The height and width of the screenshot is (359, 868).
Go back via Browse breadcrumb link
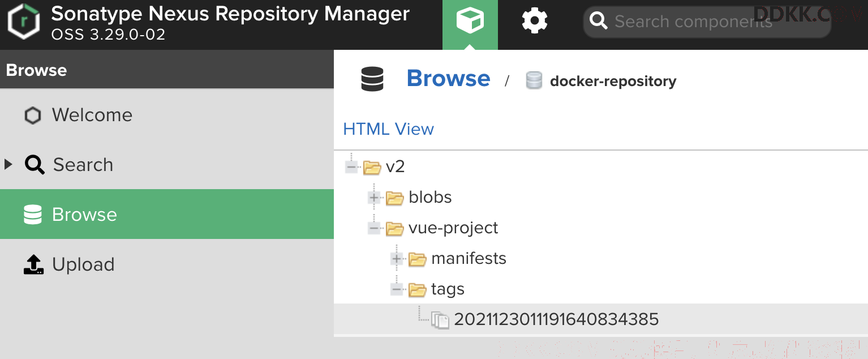(x=448, y=79)
